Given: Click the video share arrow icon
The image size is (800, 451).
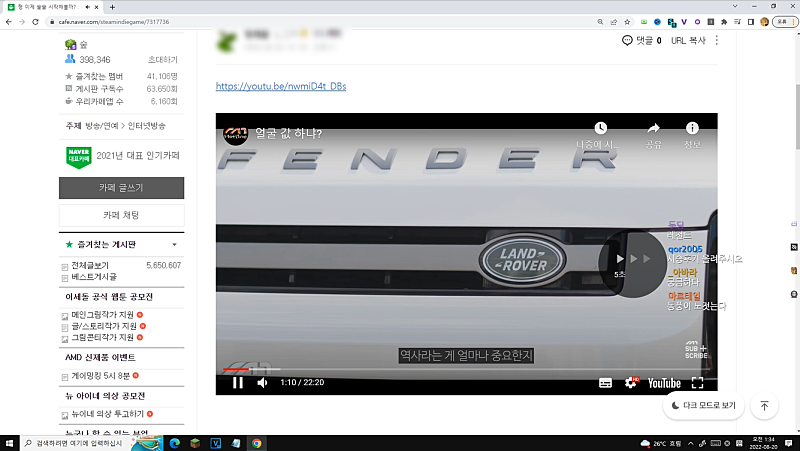Looking at the screenshot, I should [653, 128].
